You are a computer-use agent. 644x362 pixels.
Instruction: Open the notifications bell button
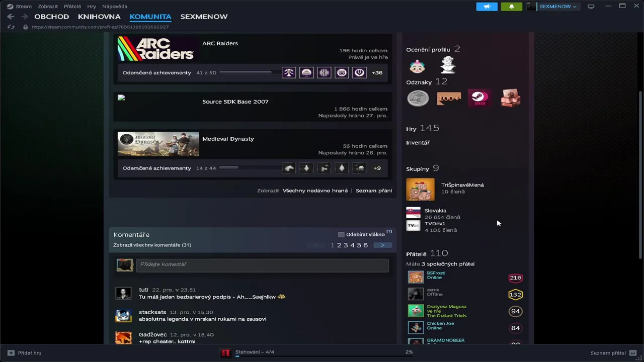coord(512,7)
